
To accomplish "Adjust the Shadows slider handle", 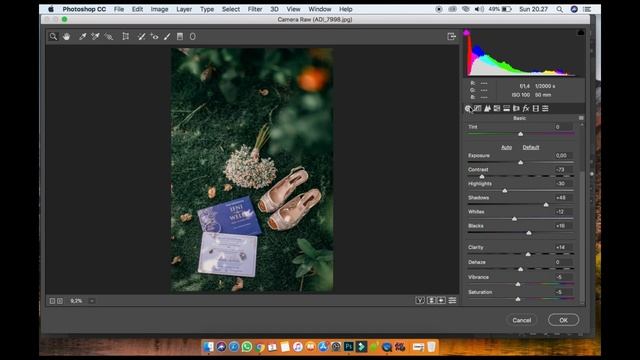I will point(546,204).
